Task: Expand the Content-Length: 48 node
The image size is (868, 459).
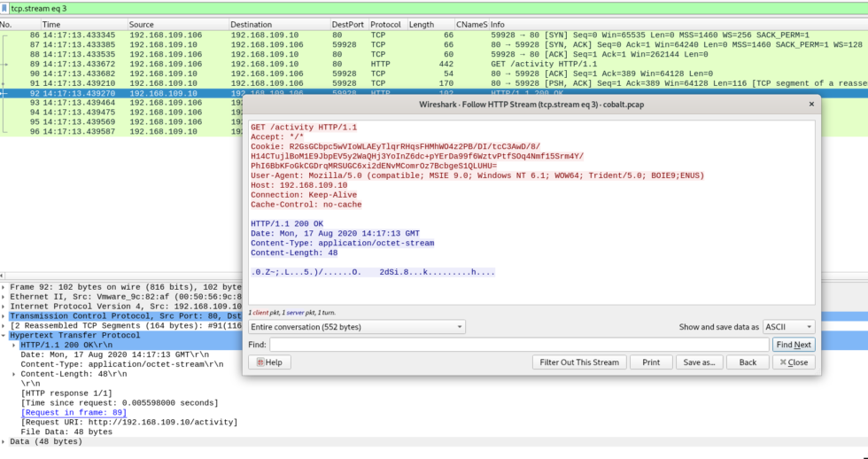Action: coord(14,374)
